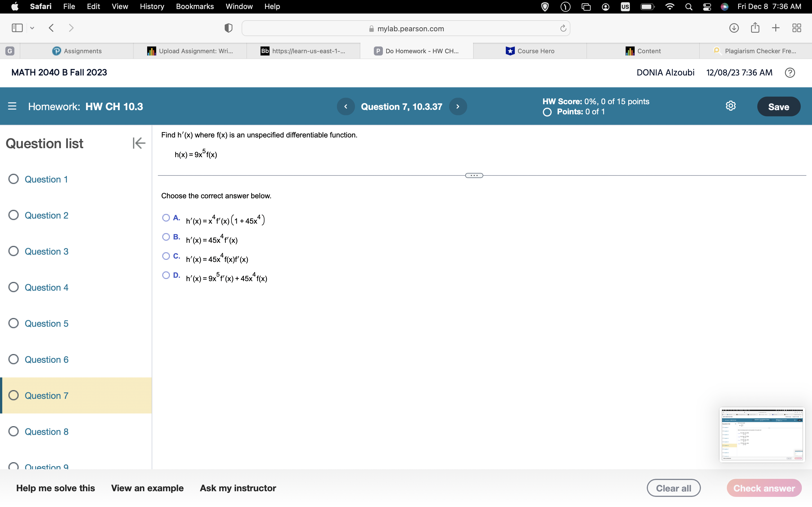The height and width of the screenshot is (507, 812).
Task: Open a new tab with plus icon
Action: [x=776, y=28]
